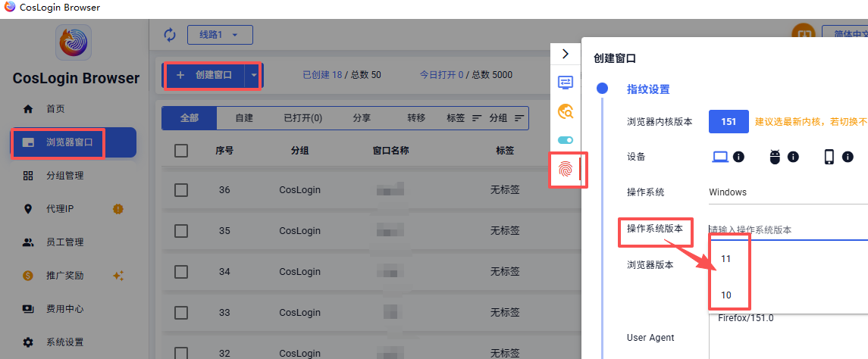Click the 窗口名称 column header
Viewport: 868px width, 359px height.
(x=391, y=151)
